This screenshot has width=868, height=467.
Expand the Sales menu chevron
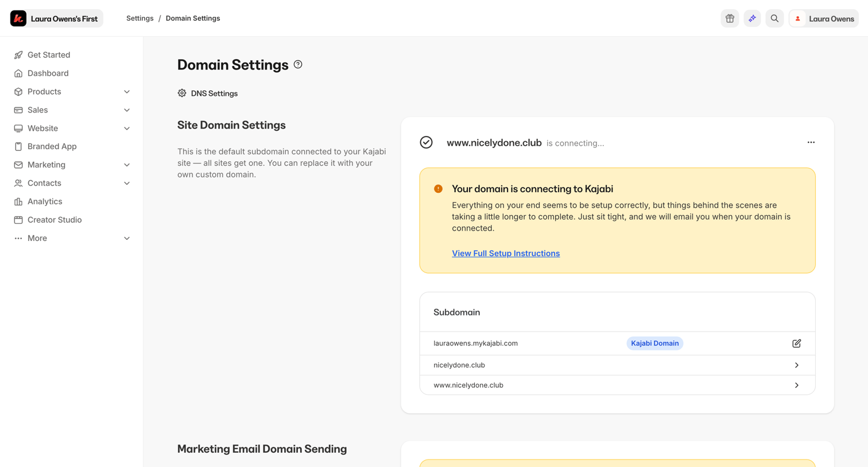127,110
